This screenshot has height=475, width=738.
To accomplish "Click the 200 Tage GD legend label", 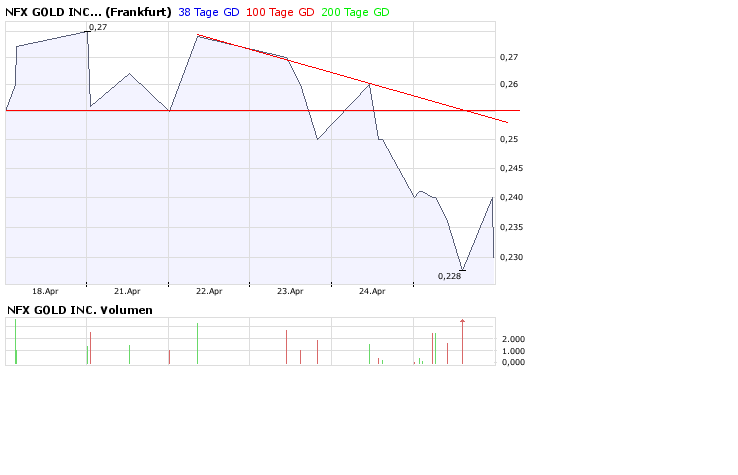I will [x=355, y=12].
